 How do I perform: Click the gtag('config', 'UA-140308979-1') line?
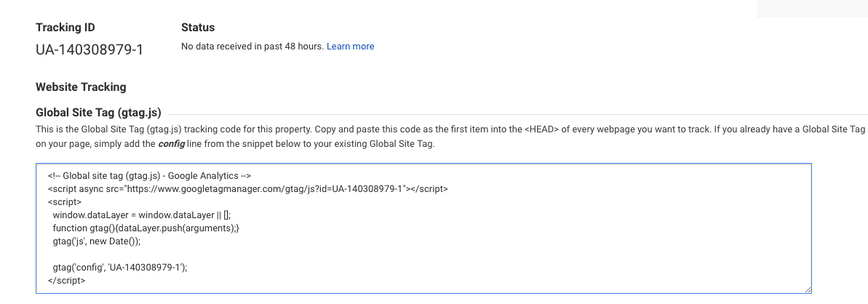120,267
